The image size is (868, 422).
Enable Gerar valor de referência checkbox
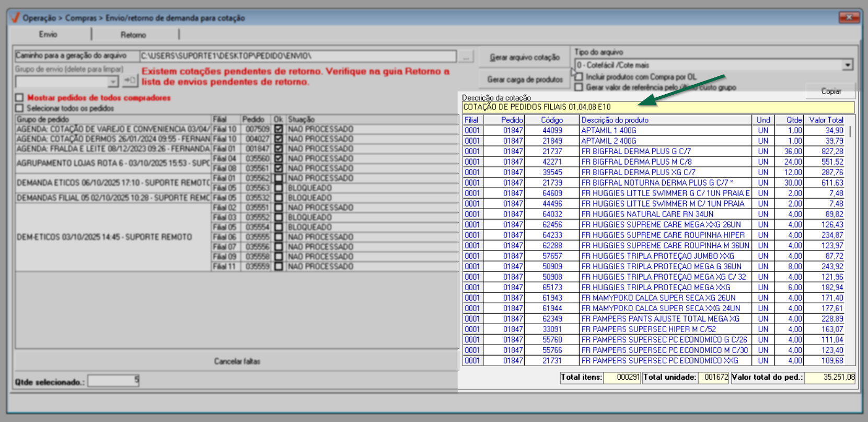tap(579, 87)
